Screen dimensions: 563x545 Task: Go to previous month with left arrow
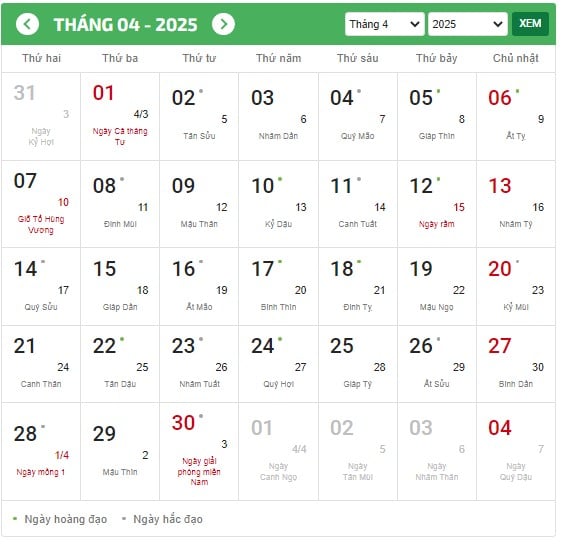pos(27,24)
